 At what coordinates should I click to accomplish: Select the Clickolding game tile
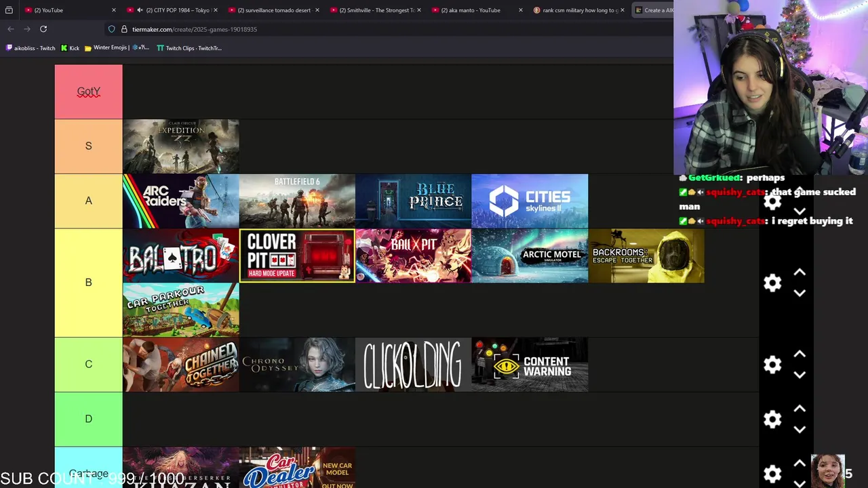tap(413, 365)
